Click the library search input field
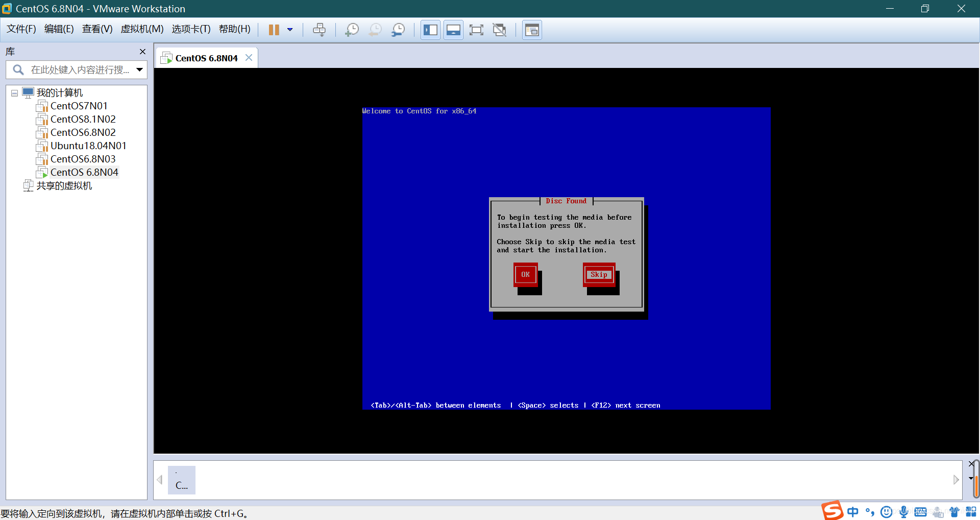The width and height of the screenshot is (980, 520). point(79,69)
